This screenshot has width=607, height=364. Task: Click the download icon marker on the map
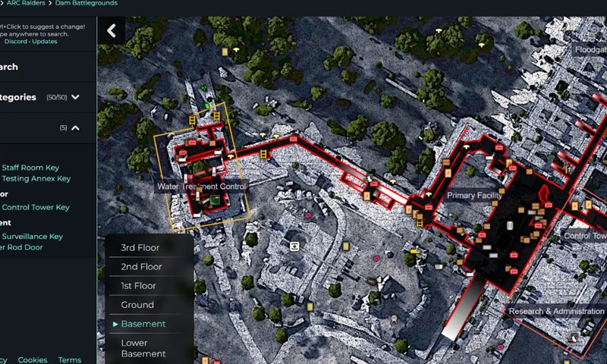(294, 246)
